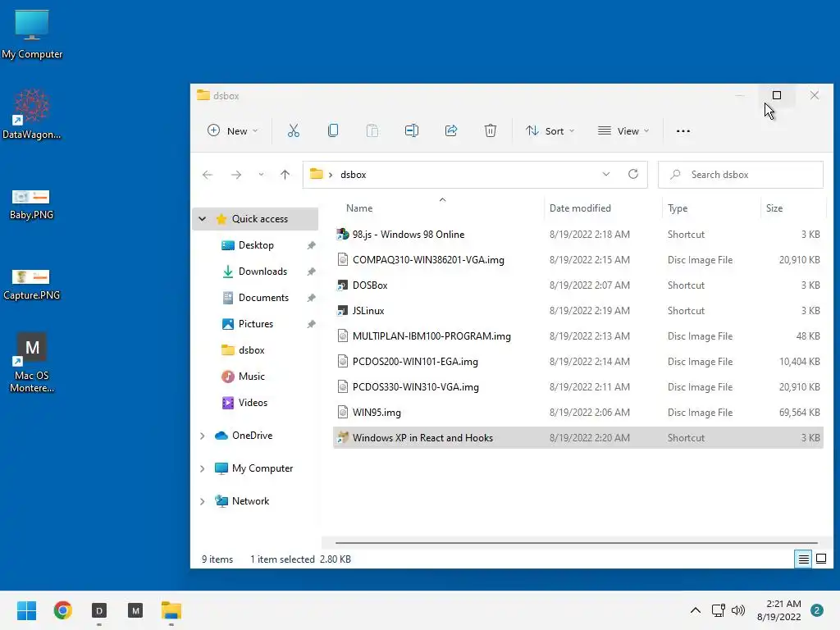Viewport: 840px width, 630px height.
Task: Open the notification badge in taskbar
Action: coord(817,610)
